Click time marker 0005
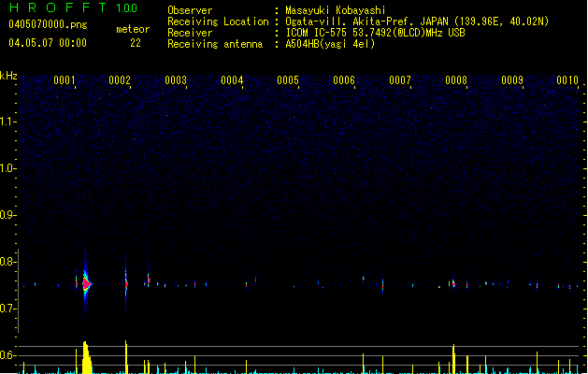Screen dimensions: 588x374 pos(288,80)
